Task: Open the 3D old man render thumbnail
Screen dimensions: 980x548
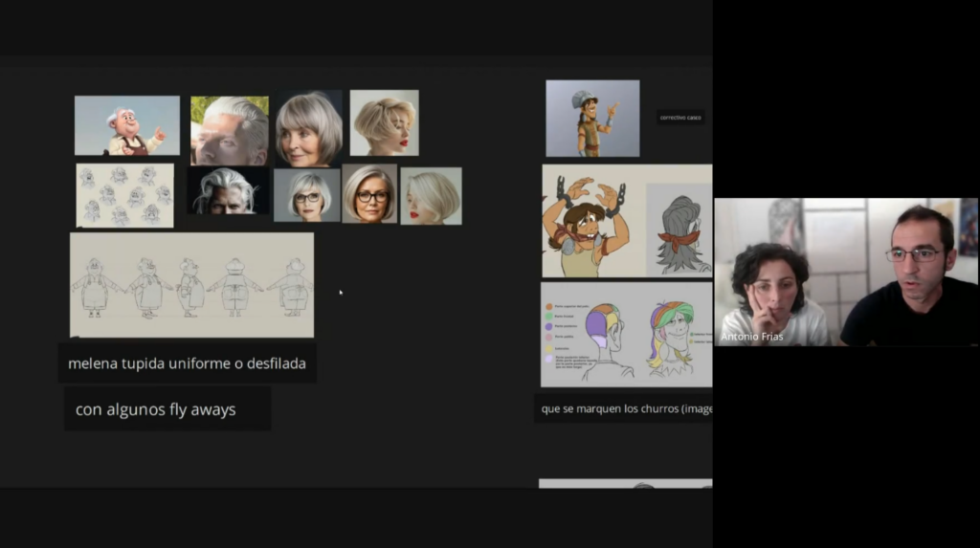Action: click(x=127, y=125)
